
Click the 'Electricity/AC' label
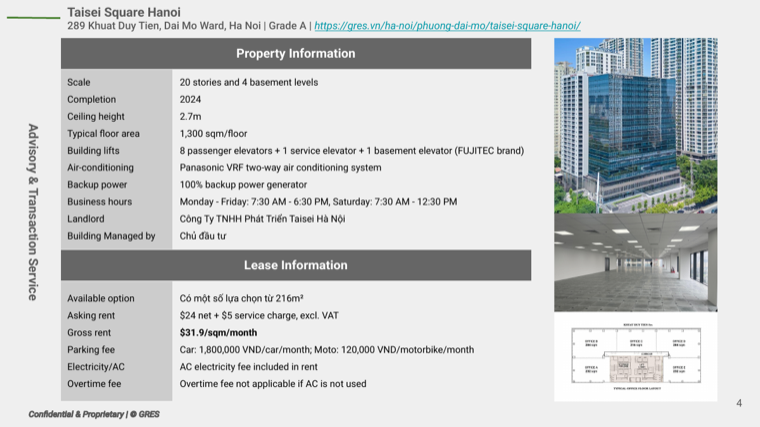coord(95,367)
